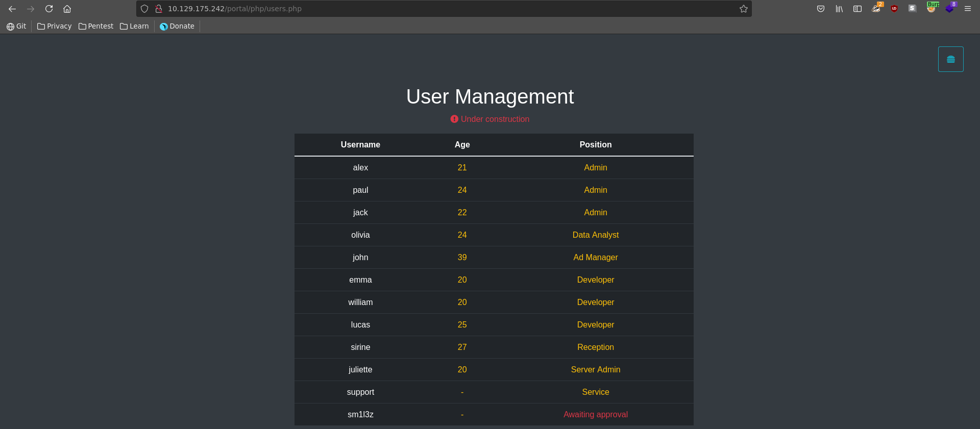Expand the Pentest bookmarks folder
Image resolution: width=980 pixels, height=429 pixels.
pyautogui.click(x=96, y=26)
